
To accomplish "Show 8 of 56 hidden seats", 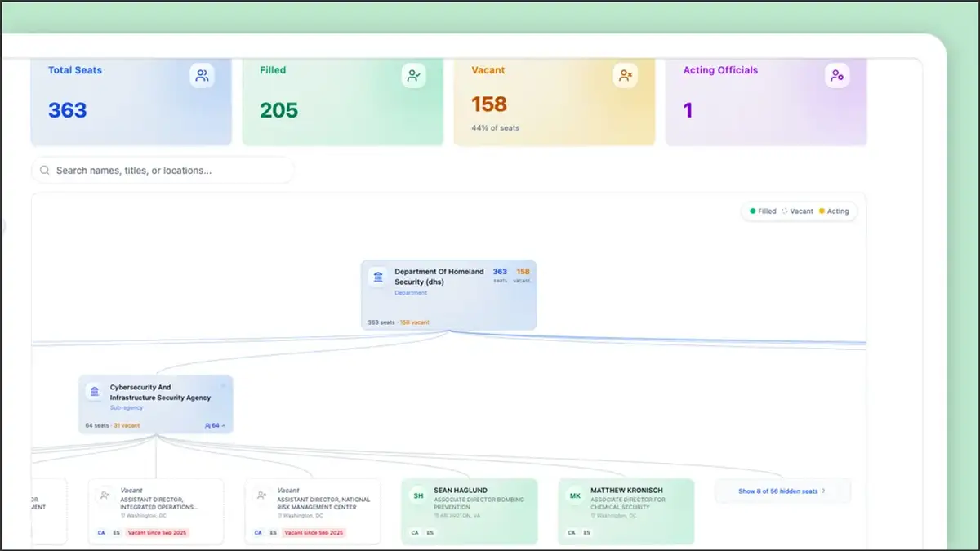I will pos(782,491).
